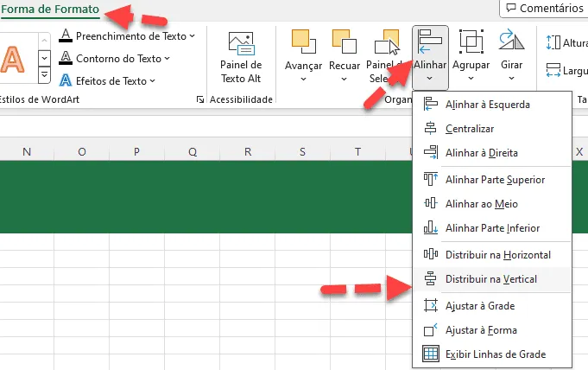The width and height of the screenshot is (588, 370).
Task: Click the Contorno do Texto icon
Action: tap(66, 58)
